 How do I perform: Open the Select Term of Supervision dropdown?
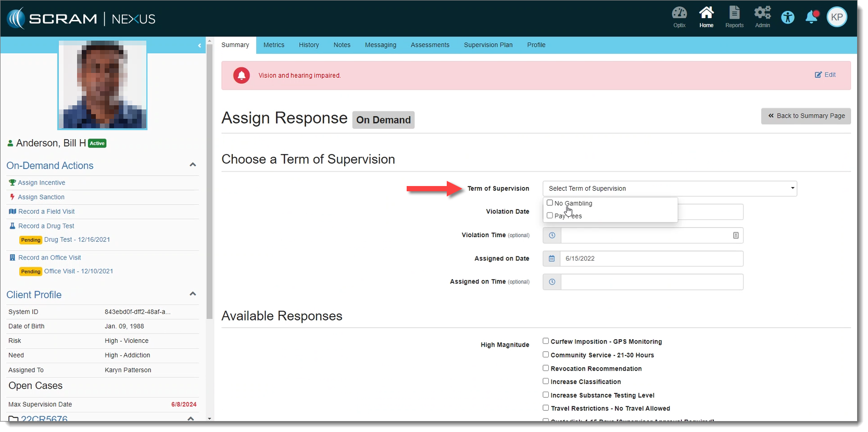(669, 189)
